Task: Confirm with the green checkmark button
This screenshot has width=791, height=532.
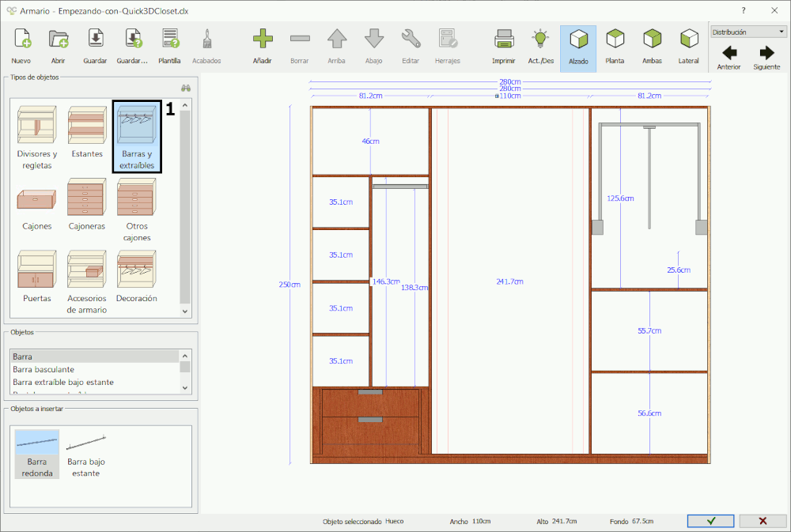Action: 711,521
